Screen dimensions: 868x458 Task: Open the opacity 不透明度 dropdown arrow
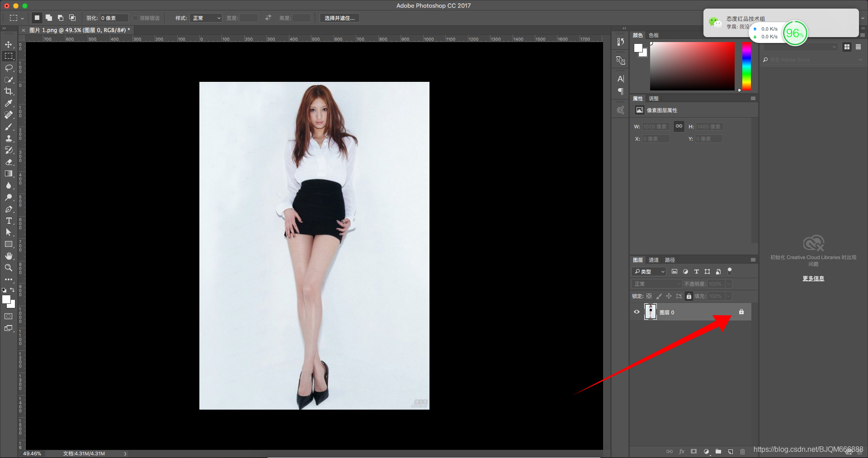click(728, 284)
